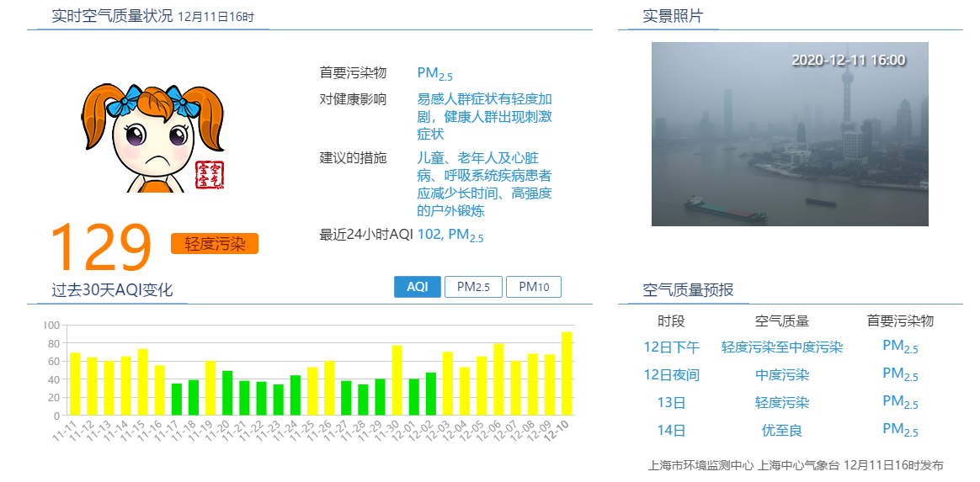Click the 实景照片 heading
The height and width of the screenshot is (482, 980).
tap(673, 16)
